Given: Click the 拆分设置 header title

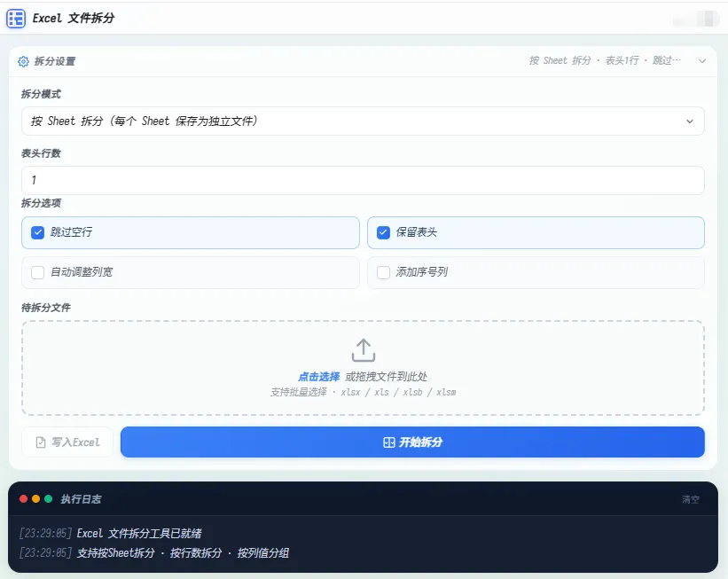Looking at the screenshot, I should 54,61.
